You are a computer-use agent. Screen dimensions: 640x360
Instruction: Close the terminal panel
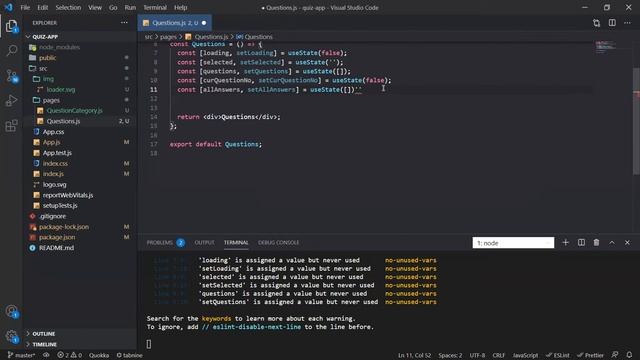pos(627,242)
